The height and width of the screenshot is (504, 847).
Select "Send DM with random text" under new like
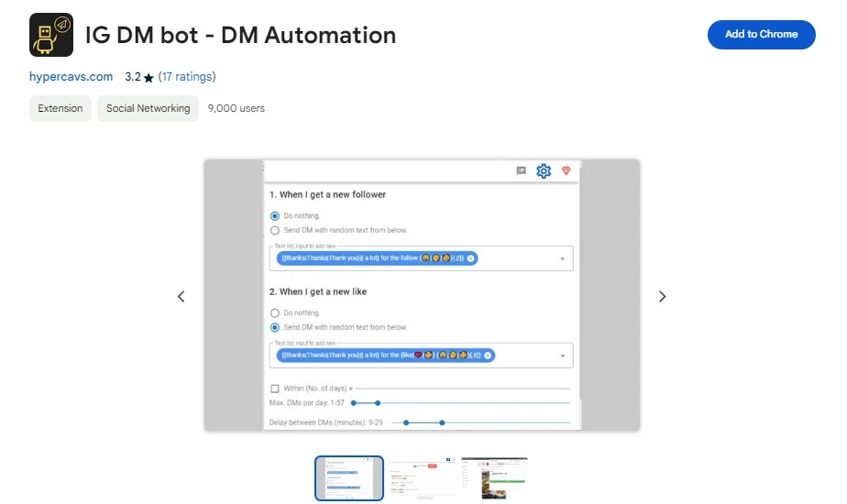(275, 327)
